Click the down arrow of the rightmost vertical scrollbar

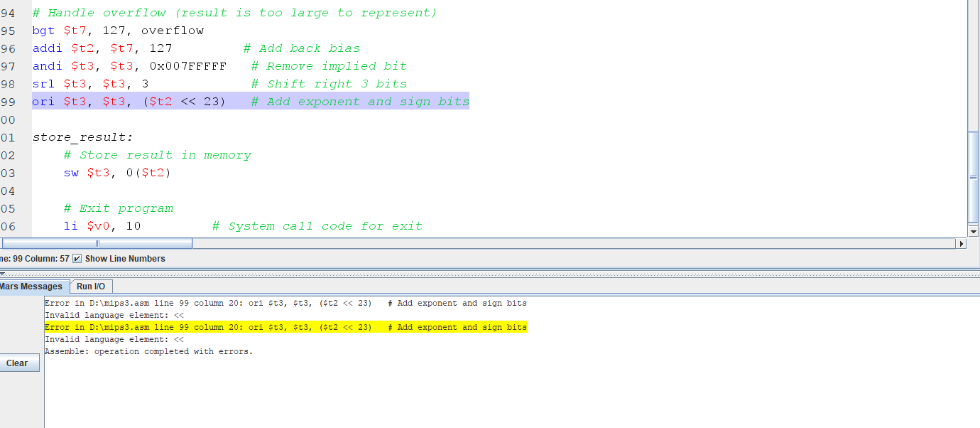tap(972, 230)
